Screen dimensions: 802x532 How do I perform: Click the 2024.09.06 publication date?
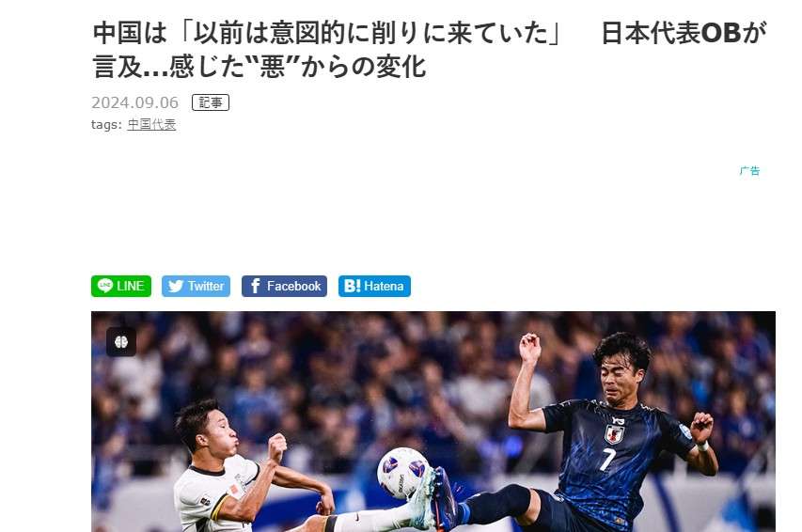click(x=135, y=102)
